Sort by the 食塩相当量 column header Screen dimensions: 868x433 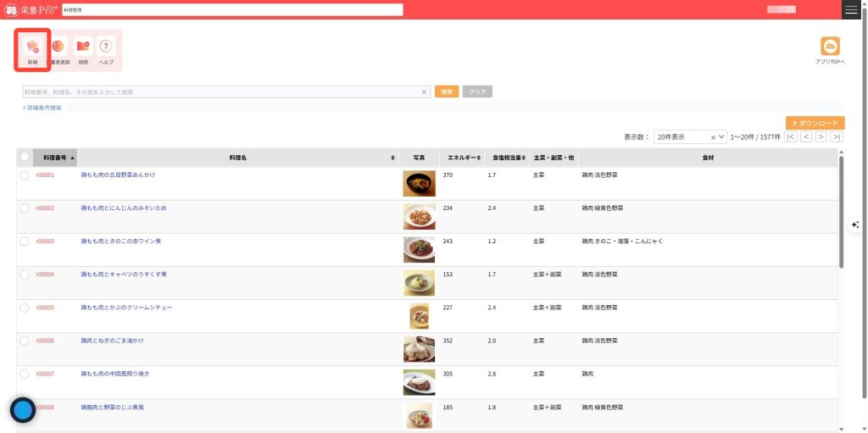point(506,158)
